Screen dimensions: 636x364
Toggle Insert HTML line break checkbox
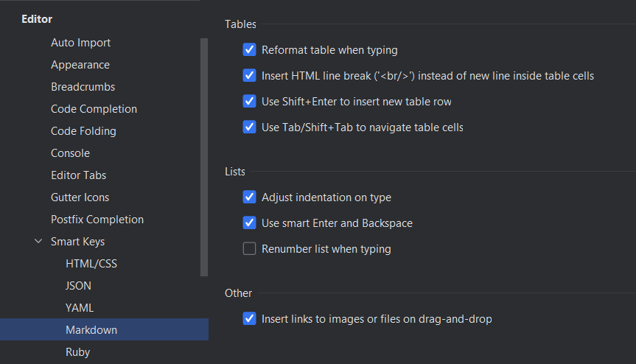249,76
